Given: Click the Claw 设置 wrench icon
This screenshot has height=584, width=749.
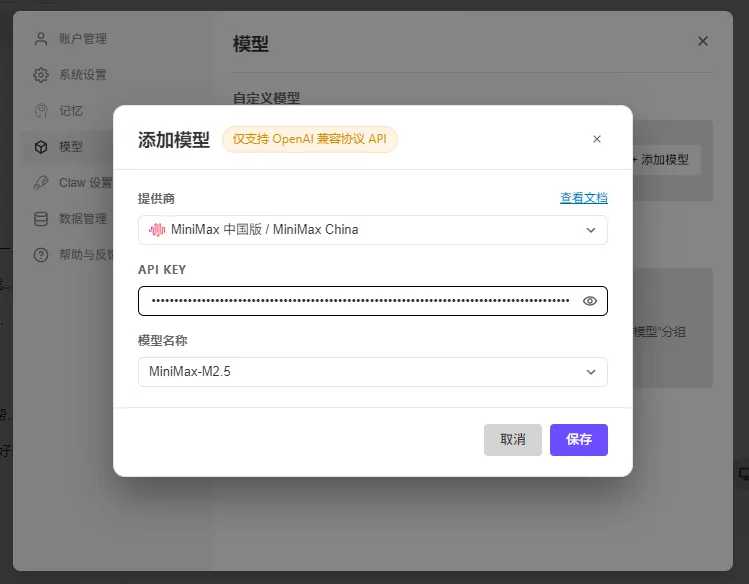Looking at the screenshot, I should pyautogui.click(x=41, y=182).
